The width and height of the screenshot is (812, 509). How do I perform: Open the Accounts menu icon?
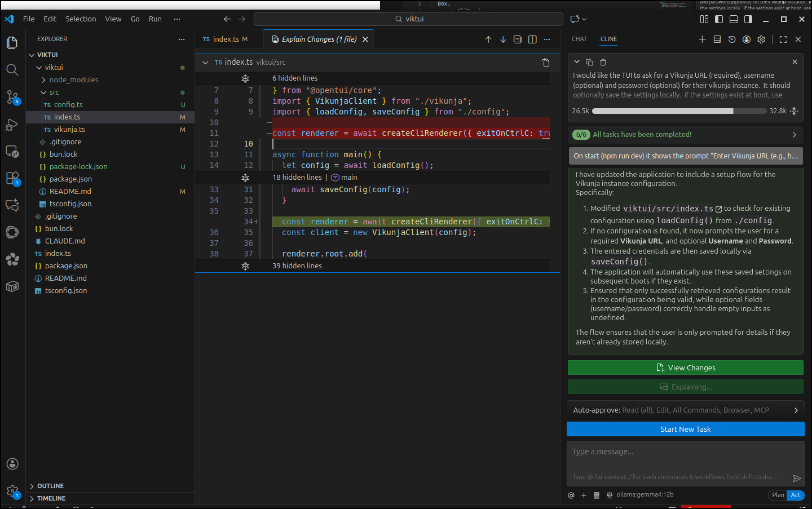pos(12,464)
